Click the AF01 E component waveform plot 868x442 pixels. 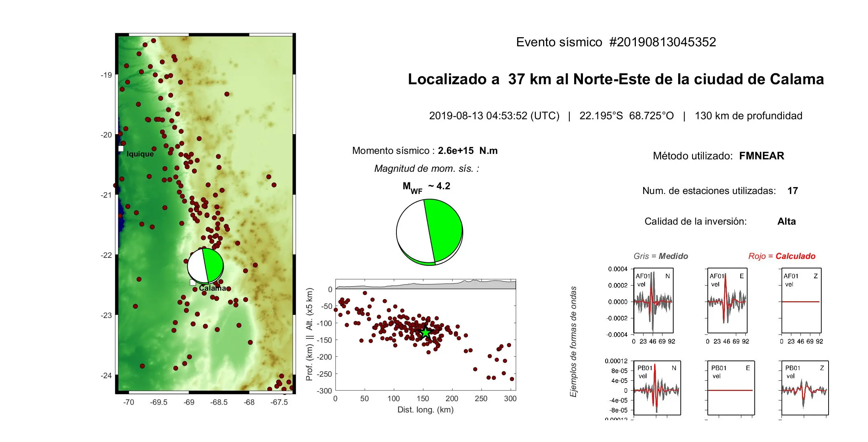coord(727,301)
